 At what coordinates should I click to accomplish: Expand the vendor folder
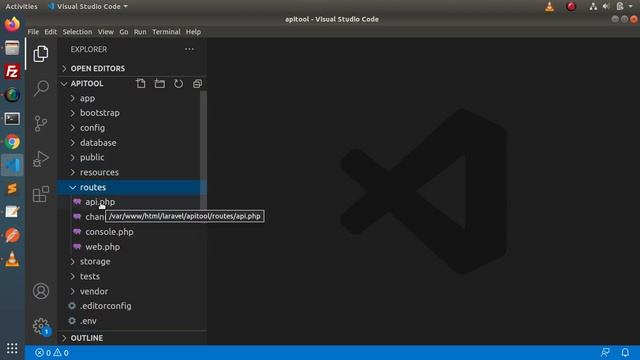tap(132, 291)
